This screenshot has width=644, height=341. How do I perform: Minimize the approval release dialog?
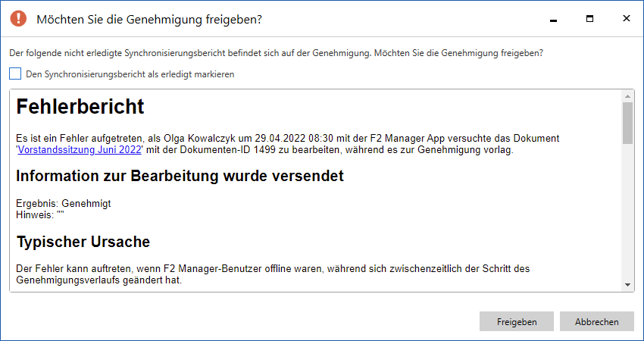555,18
